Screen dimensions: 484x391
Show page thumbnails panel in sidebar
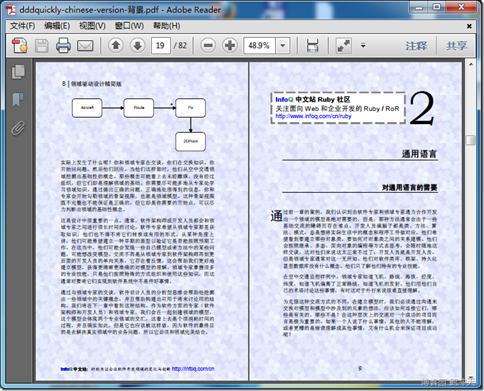coord(18,72)
